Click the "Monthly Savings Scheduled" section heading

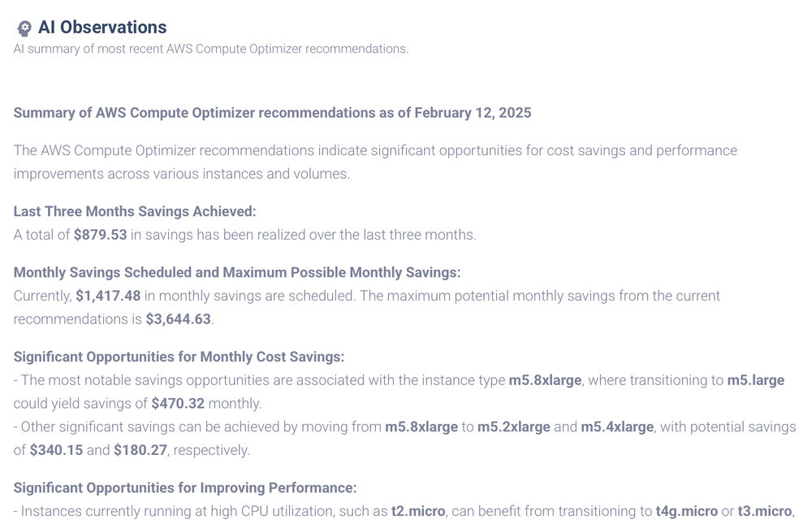(237, 272)
